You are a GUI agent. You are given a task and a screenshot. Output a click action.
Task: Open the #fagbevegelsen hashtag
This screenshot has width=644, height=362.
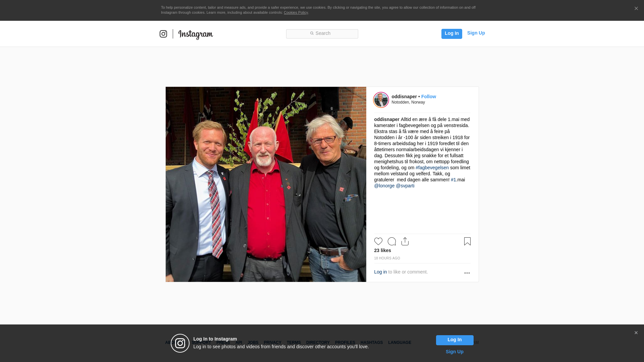coord(432,168)
